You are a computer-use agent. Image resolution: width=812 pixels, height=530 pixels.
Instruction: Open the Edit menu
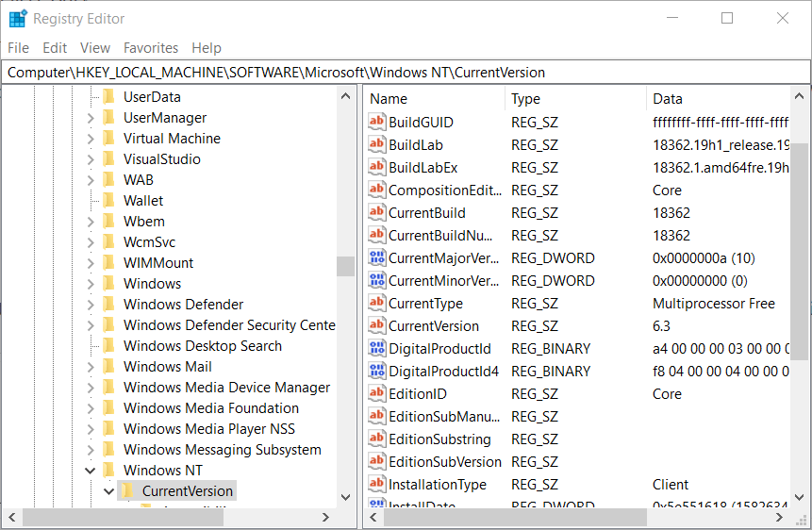click(x=55, y=48)
